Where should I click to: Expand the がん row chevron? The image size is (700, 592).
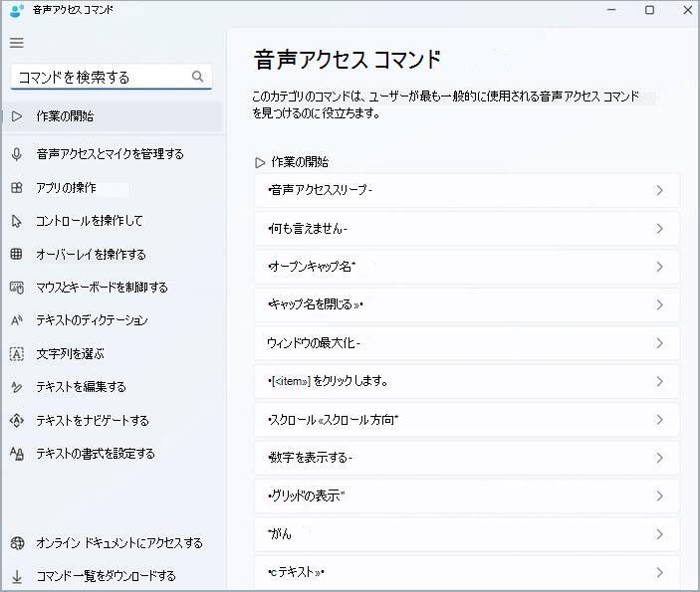tap(659, 534)
